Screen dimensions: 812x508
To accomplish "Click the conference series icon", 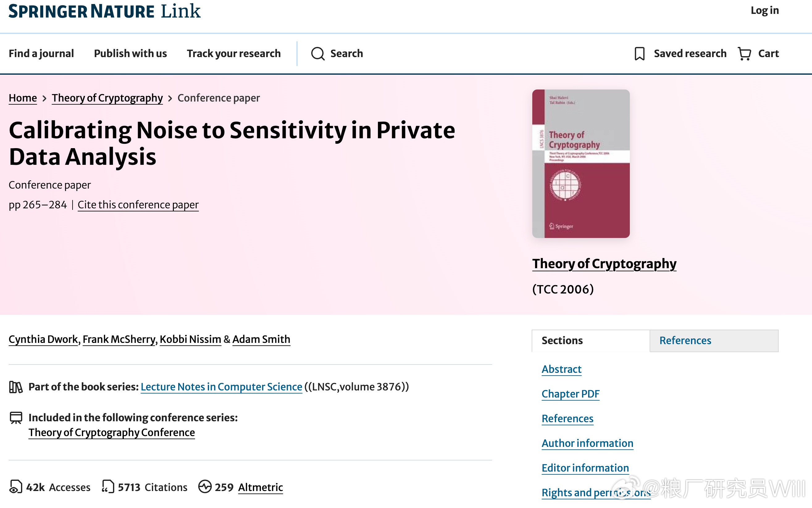I will (16, 418).
